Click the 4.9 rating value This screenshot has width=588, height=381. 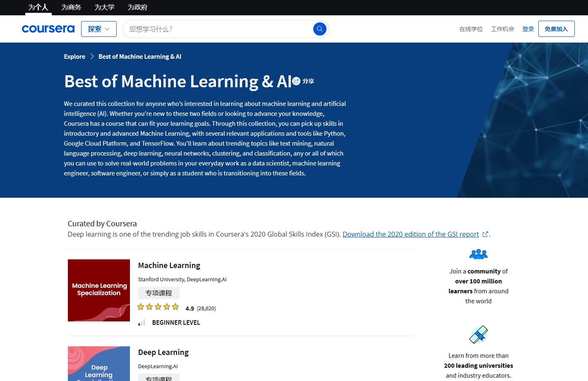(x=190, y=309)
